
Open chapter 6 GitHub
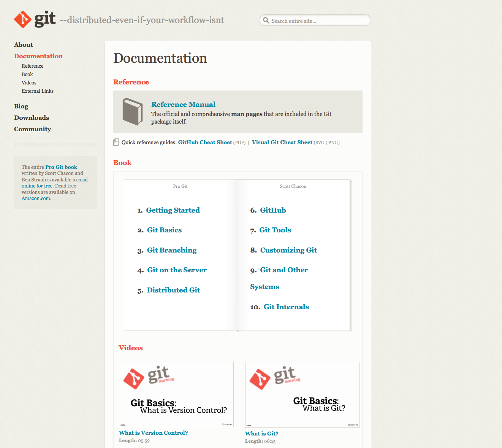(273, 210)
